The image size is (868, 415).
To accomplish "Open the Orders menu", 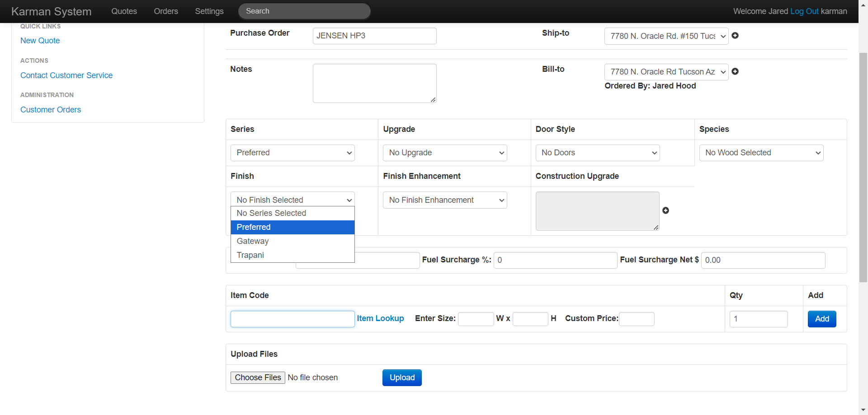I will tap(166, 11).
